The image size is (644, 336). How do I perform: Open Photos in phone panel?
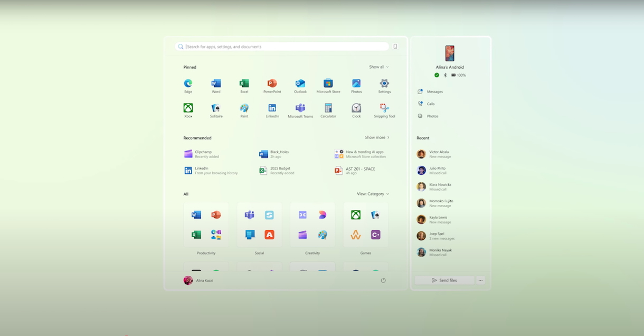pos(428,116)
